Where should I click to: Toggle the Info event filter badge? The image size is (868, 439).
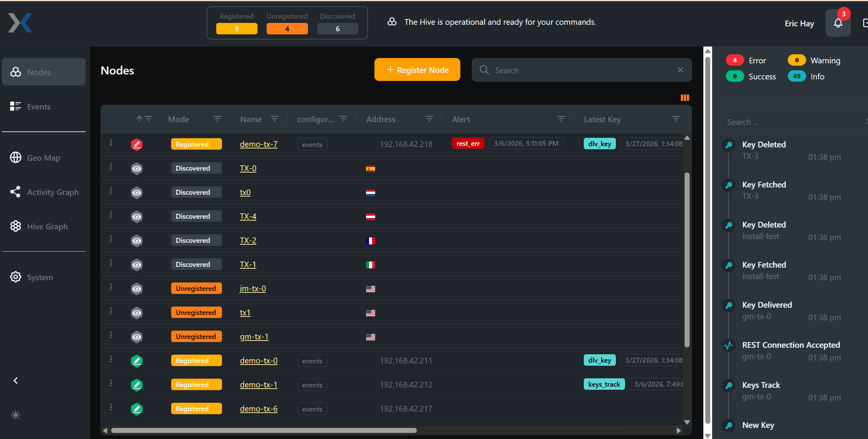(x=797, y=76)
